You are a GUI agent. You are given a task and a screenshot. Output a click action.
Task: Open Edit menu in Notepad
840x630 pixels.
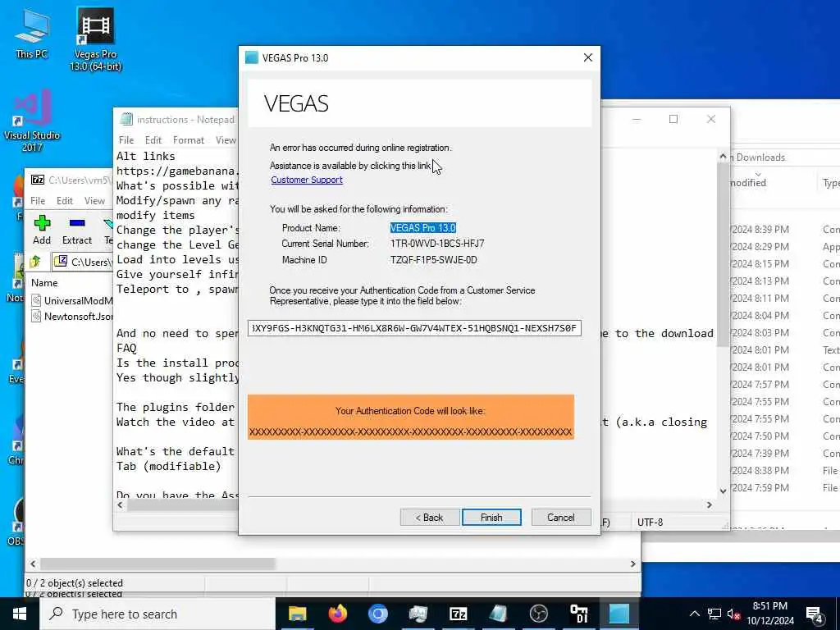coord(153,140)
